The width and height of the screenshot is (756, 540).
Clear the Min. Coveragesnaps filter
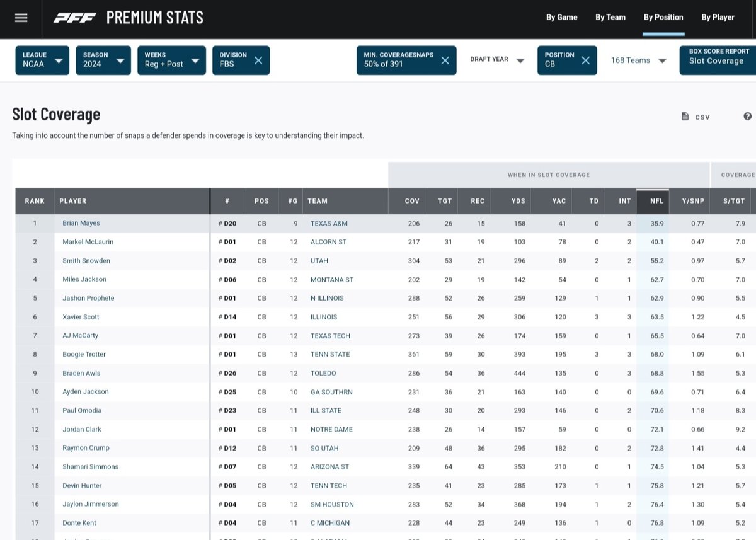pyautogui.click(x=445, y=60)
